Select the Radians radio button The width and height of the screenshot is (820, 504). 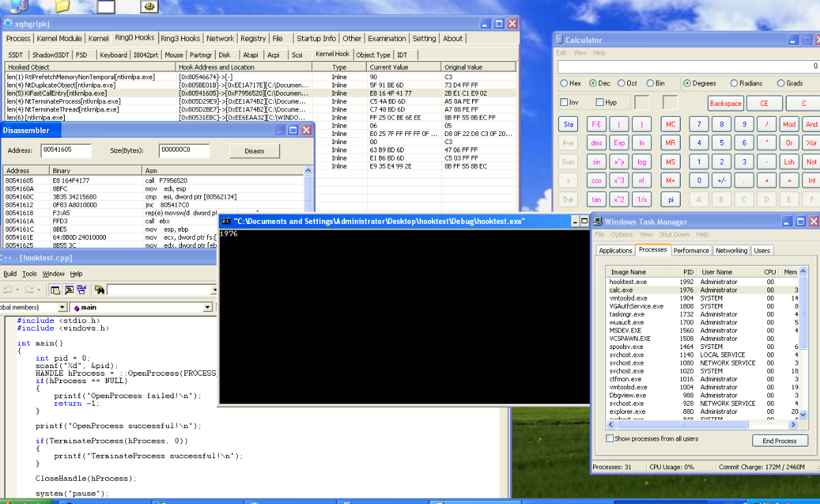pos(735,83)
